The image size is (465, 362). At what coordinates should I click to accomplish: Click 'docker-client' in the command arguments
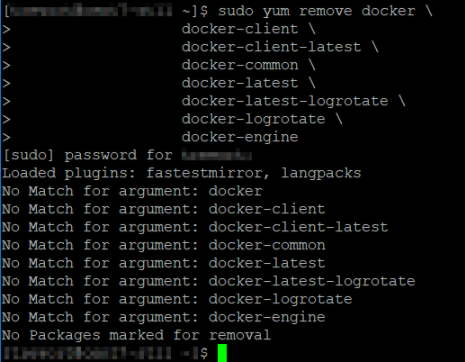click(x=240, y=29)
